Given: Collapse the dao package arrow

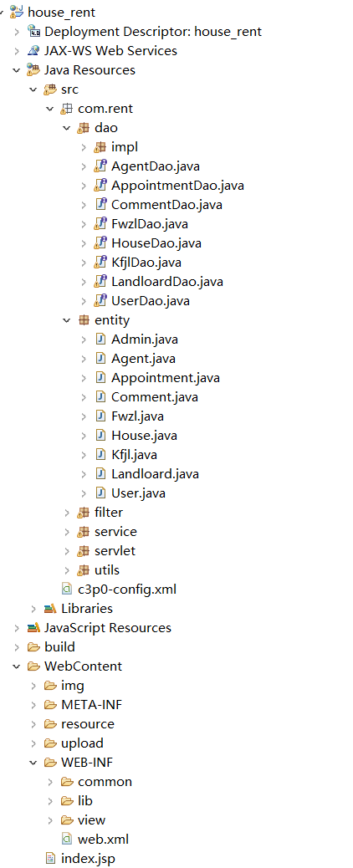Looking at the screenshot, I should click(x=67, y=128).
